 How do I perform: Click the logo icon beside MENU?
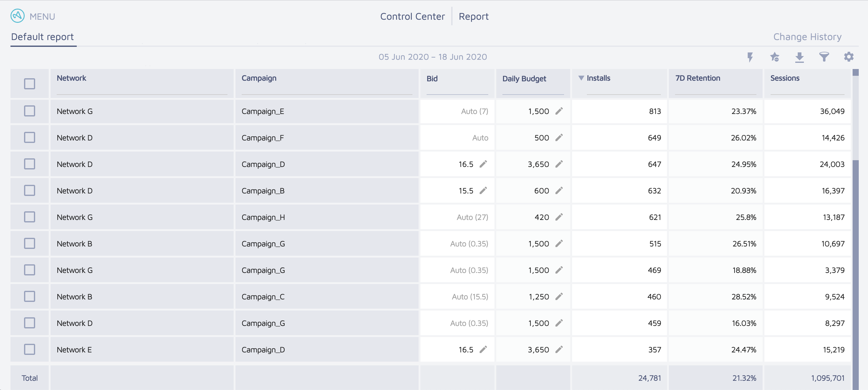(17, 16)
